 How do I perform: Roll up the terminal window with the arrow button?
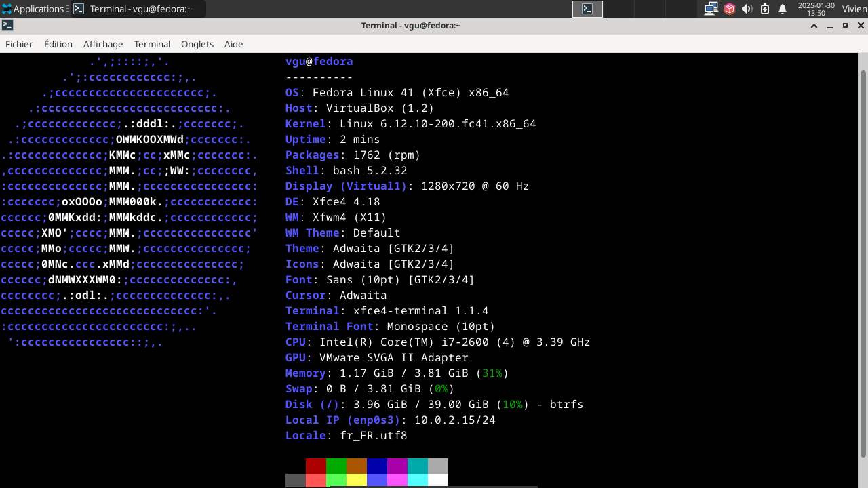pyautogui.click(x=814, y=26)
